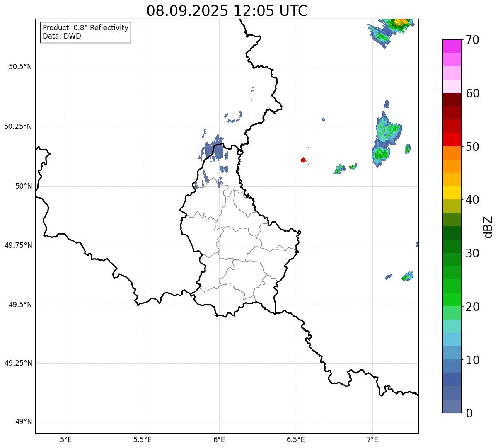Click the title text '08.09.2025 12:05 UTC'
The height and width of the screenshot is (448, 498).
pos(227,11)
